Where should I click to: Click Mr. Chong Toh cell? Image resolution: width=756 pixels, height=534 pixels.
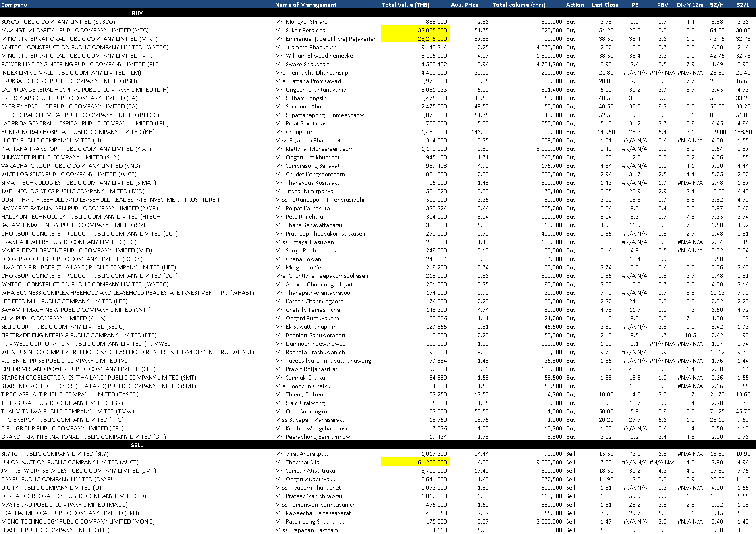pos(294,132)
